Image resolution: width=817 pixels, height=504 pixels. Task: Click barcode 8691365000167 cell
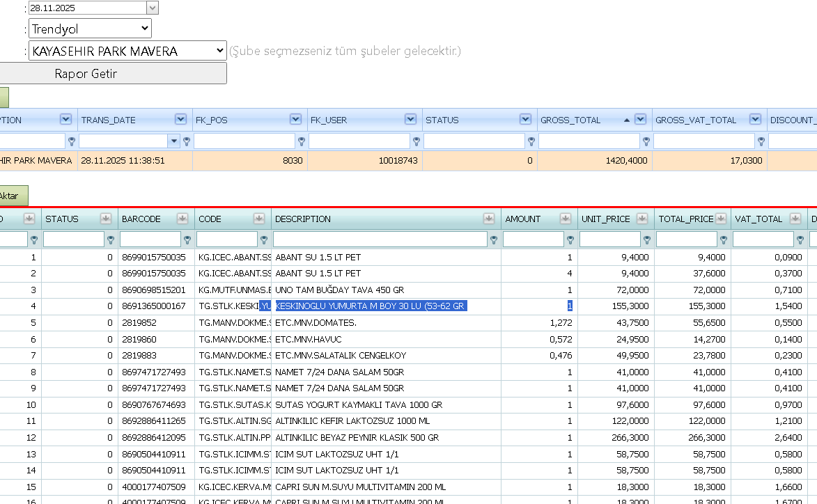[x=156, y=306]
